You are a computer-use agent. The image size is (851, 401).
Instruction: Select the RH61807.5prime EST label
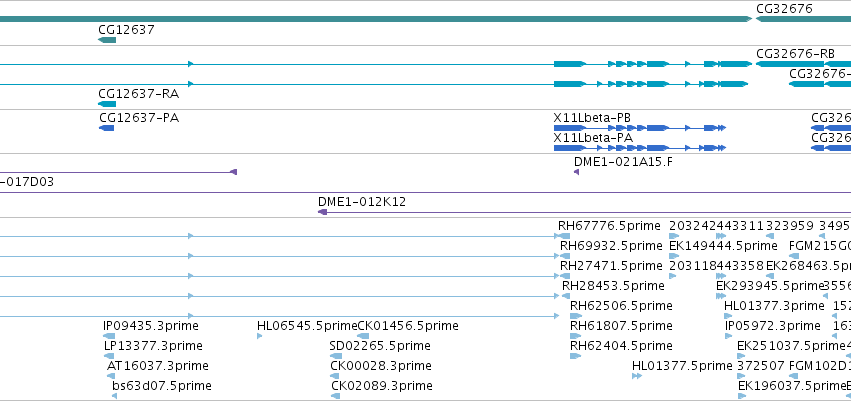click(621, 326)
